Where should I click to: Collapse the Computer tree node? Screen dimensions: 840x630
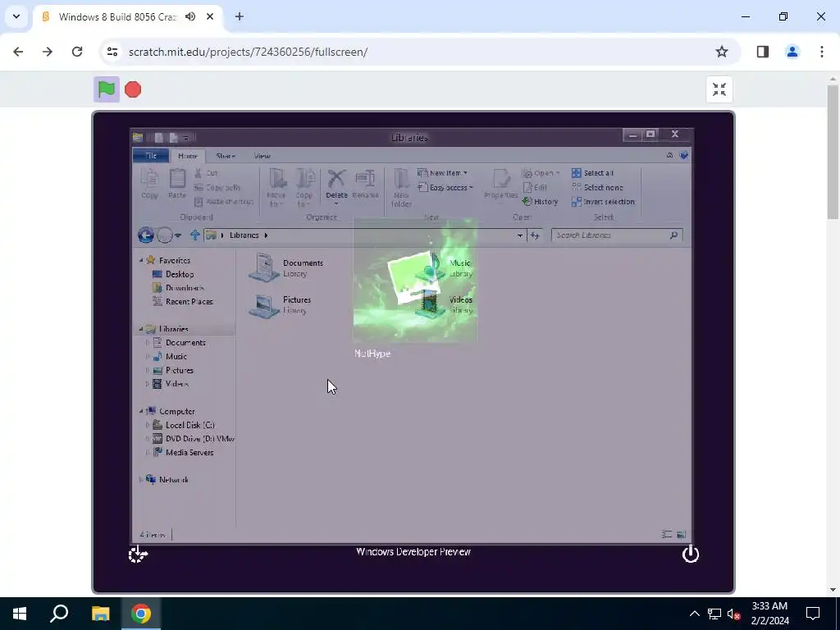[141, 412]
